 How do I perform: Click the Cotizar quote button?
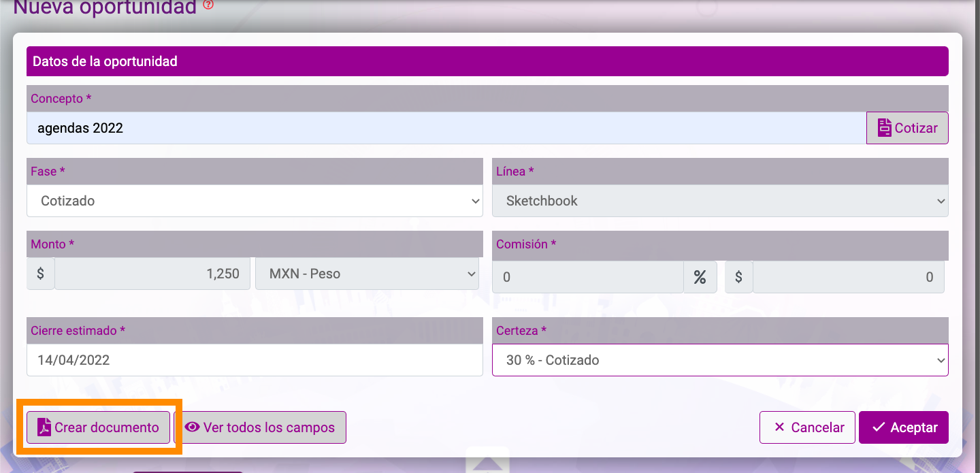point(907,128)
